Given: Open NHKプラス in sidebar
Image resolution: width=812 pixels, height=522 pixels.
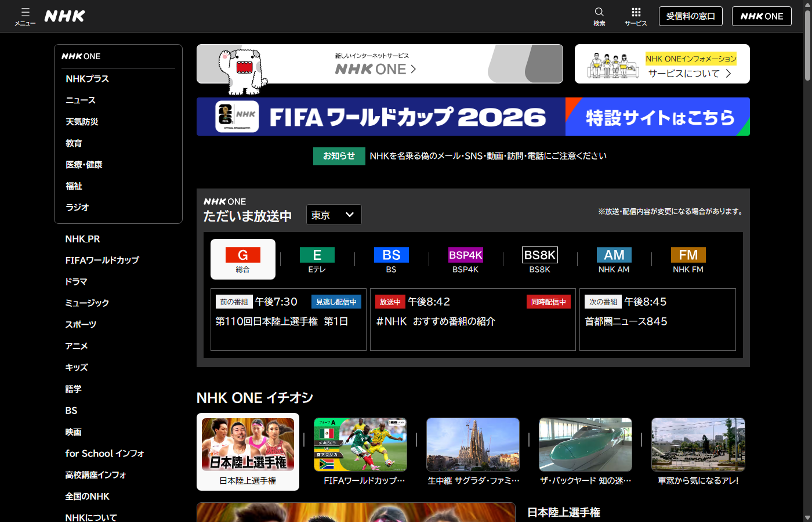Looking at the screenshot, I should [87, 79].
